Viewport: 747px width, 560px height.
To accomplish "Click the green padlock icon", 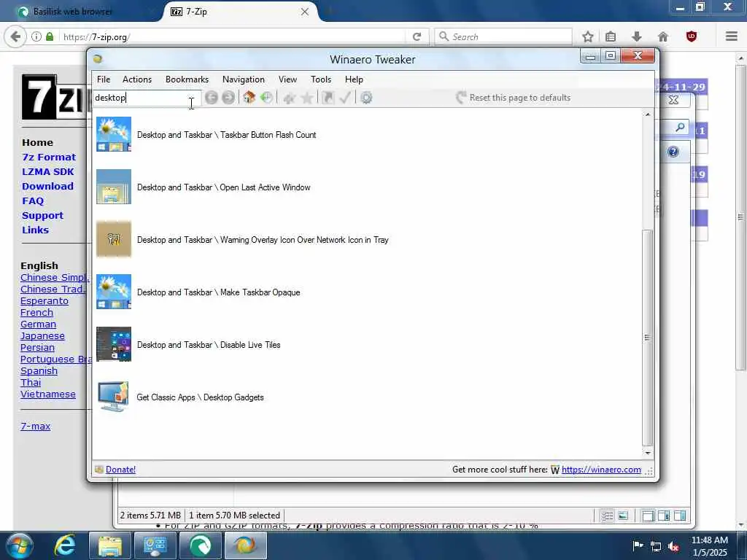I will coord(50,36).
